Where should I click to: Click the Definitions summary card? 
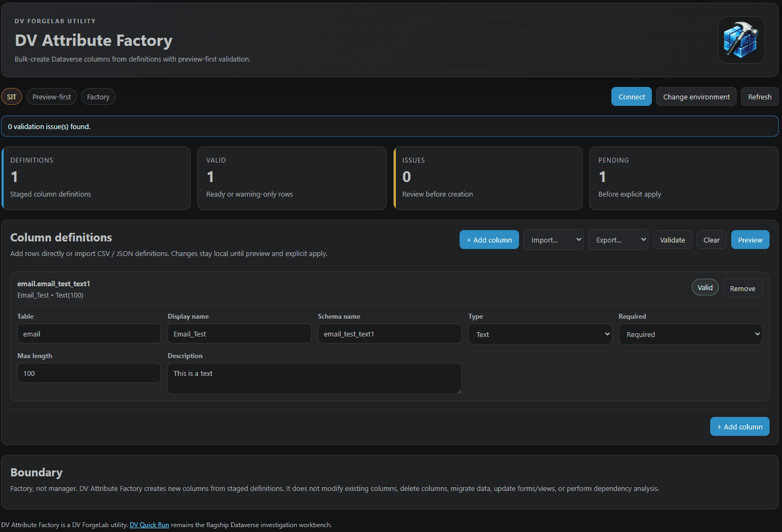(x=96, y=178)
